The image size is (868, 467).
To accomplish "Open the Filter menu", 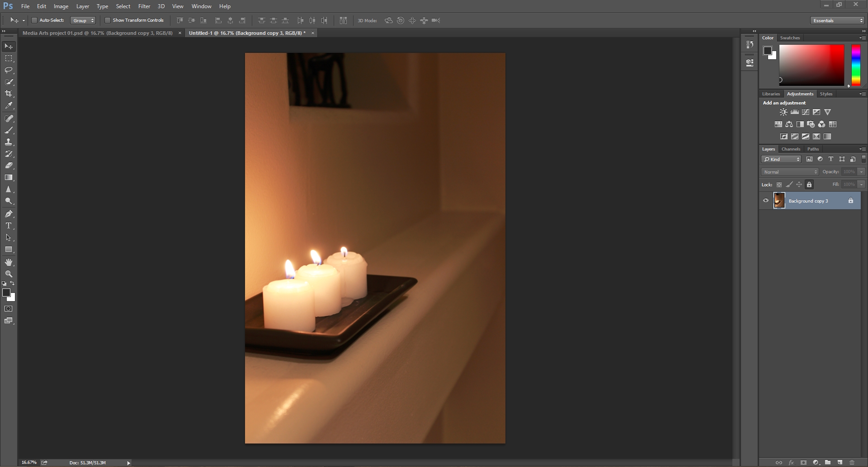I will tap(144, 6).
